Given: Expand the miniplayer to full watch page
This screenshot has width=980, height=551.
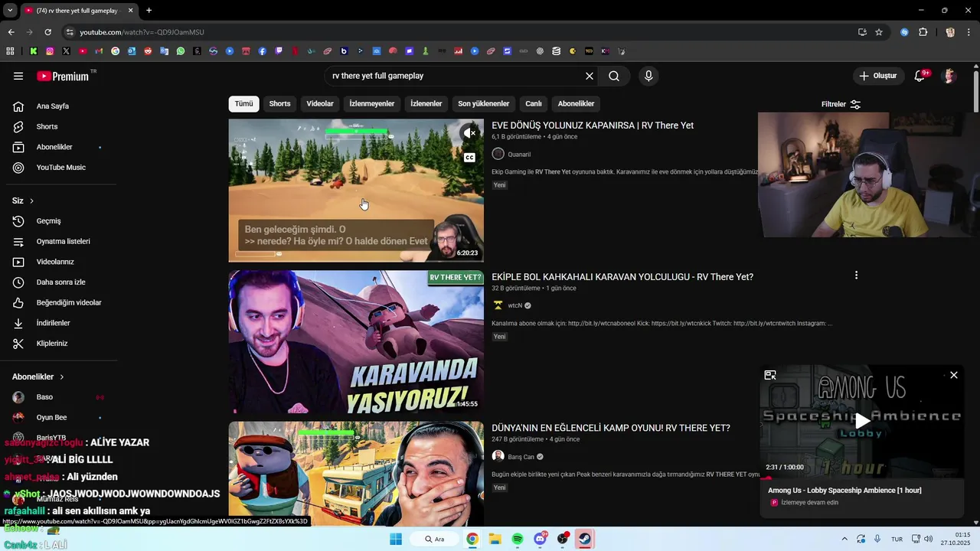Looking at the screenshot, I should [x=770, y=375].
